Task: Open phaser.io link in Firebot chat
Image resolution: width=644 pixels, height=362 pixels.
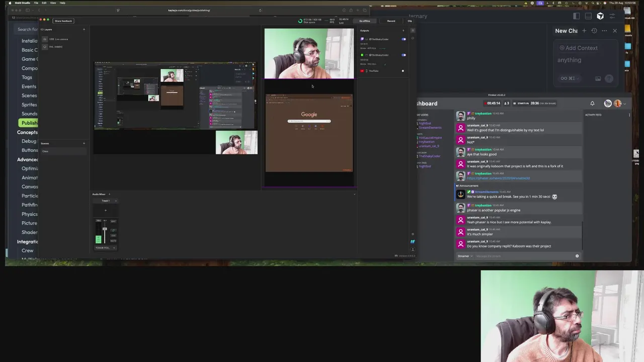Action: 498,178
